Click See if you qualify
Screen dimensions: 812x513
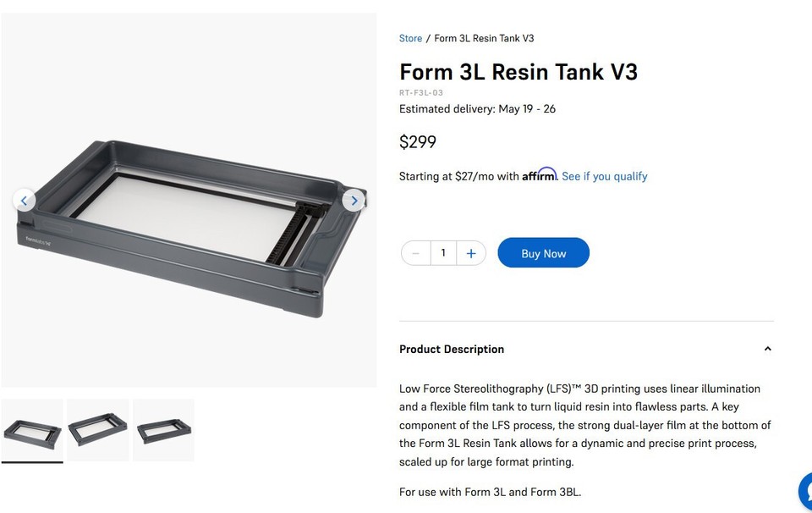(x=605, y=176)
